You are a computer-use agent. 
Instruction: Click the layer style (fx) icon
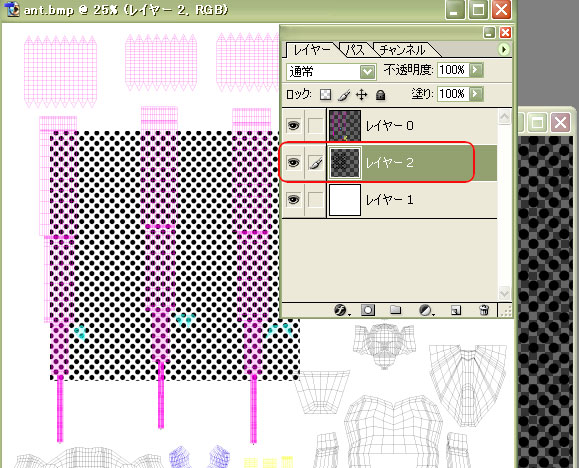click(x=341, y=310)
